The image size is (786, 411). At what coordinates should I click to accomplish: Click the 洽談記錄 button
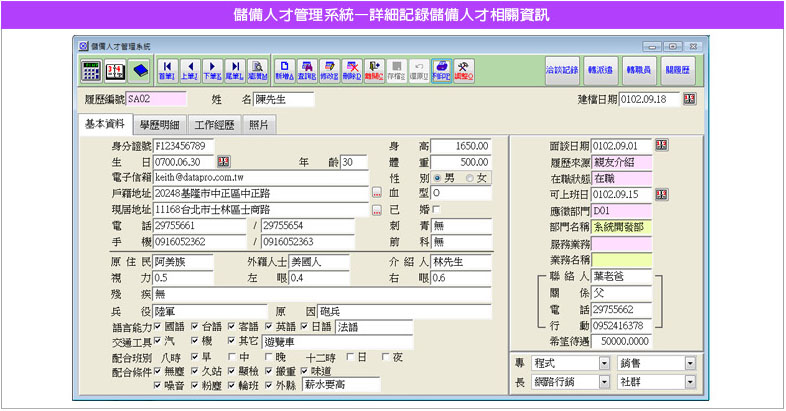(x=562, y=70)
